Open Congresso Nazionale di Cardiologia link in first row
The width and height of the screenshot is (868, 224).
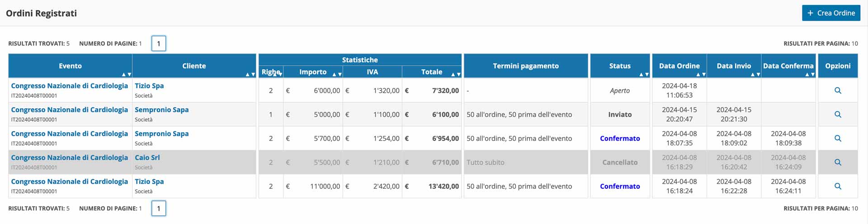70,86
